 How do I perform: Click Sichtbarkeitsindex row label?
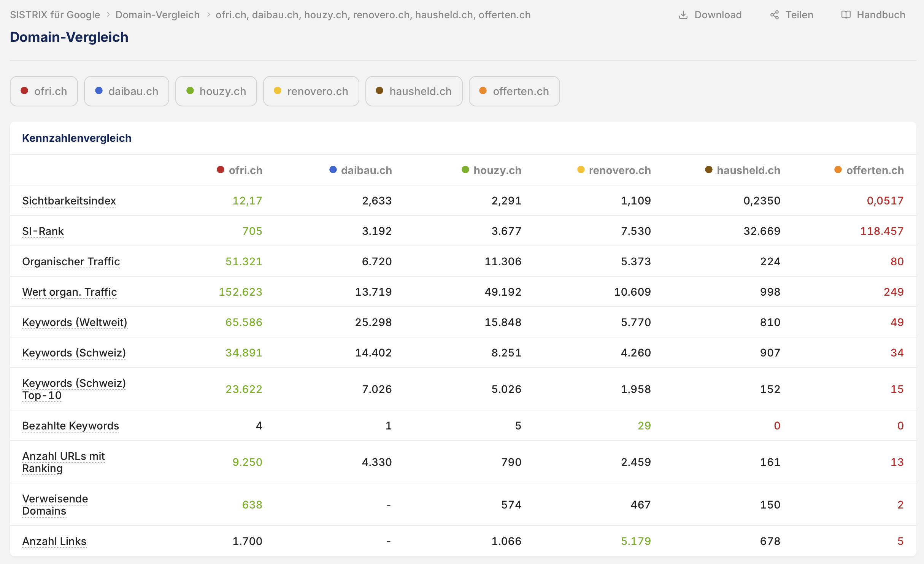click(x=69, y=201)
